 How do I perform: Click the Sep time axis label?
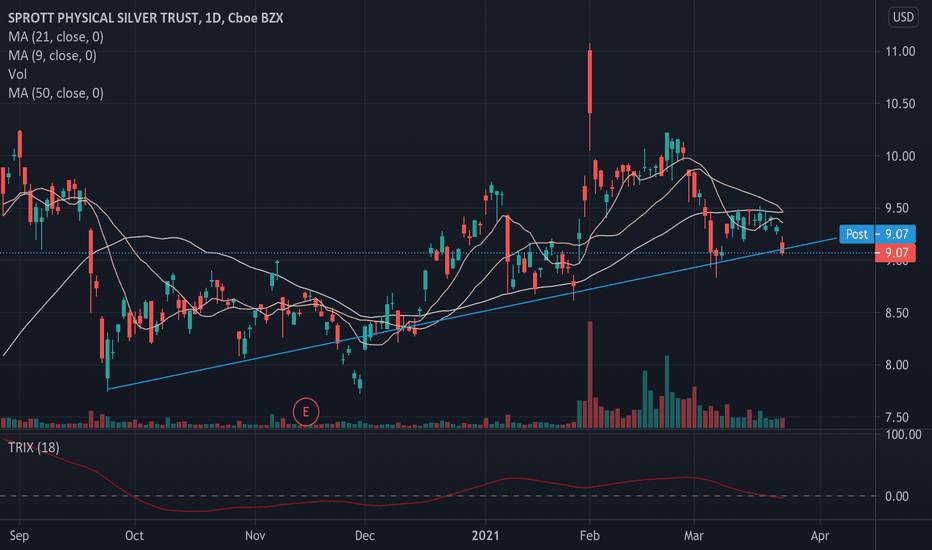tap(19, 536)
